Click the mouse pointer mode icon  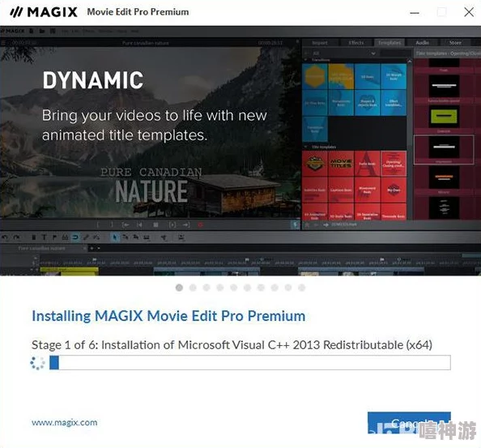[115, 237]
